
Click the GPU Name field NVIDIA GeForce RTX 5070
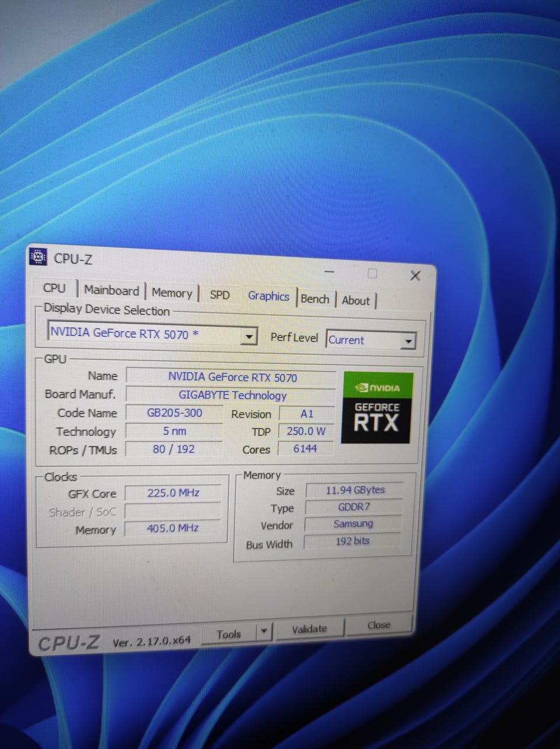pyautogui.click(x=232, y=377)
